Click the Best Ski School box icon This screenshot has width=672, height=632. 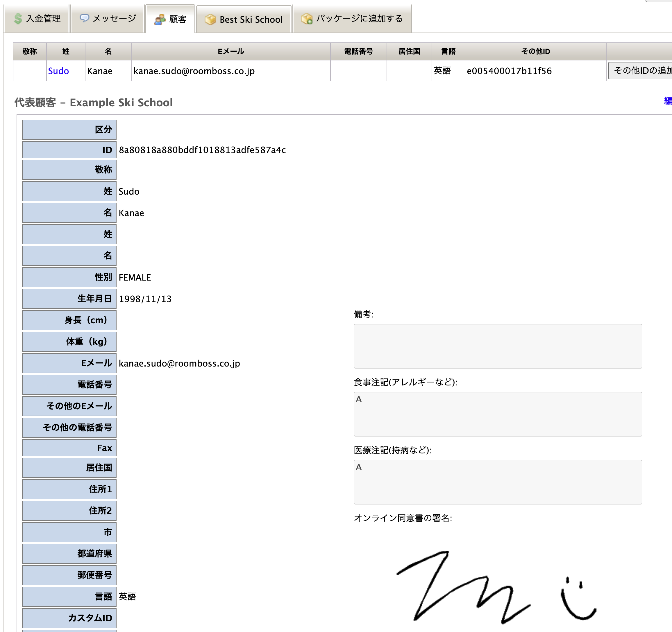pos(210,19)
